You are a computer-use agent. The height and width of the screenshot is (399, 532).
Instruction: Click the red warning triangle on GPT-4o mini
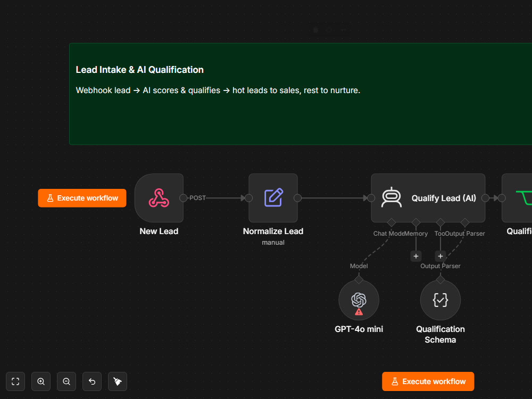[x=359, y=312]
